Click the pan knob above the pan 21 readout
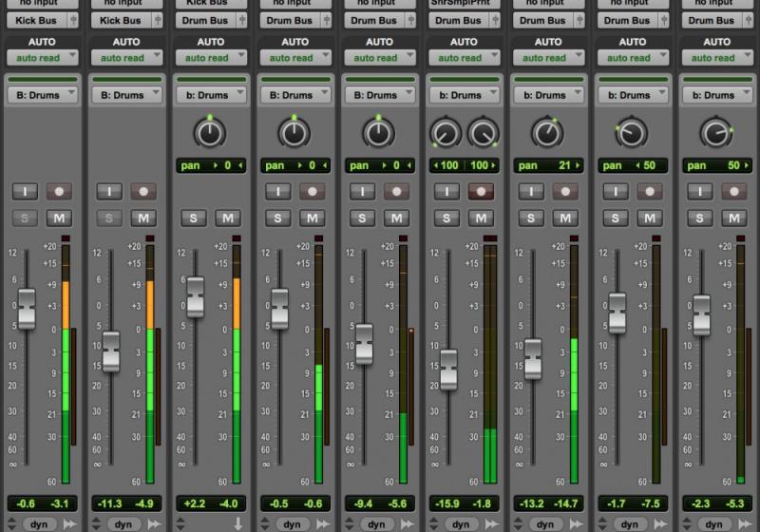 (x=547, y=133)
